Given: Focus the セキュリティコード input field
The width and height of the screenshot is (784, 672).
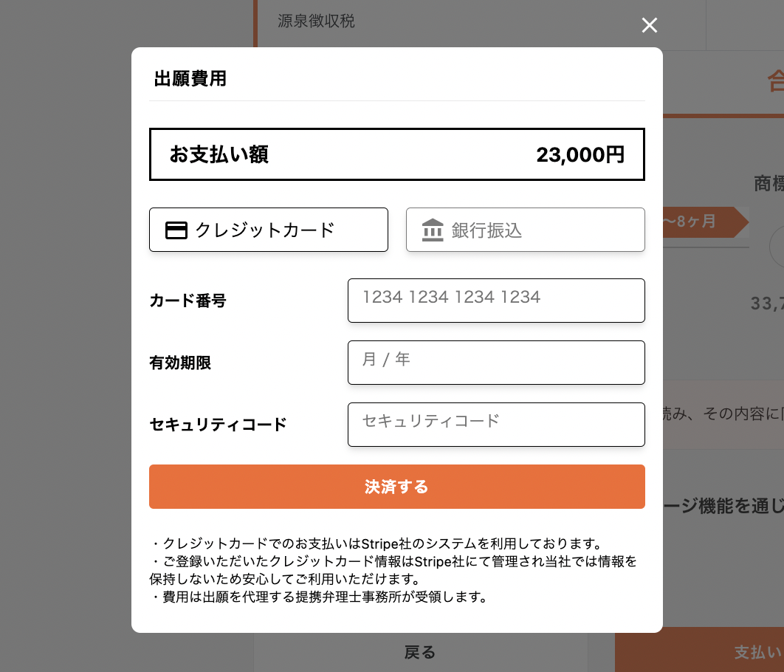Looking at the screenshot, I should coord(496,425).
